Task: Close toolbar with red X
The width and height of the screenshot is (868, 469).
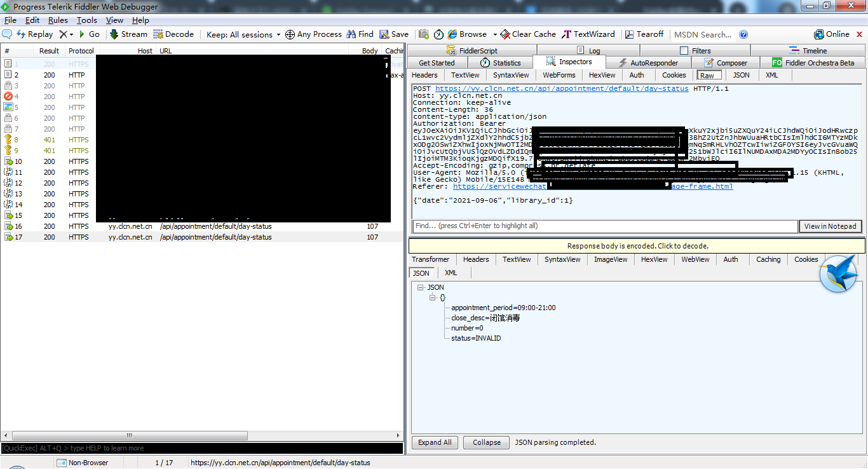Action: 858,34
